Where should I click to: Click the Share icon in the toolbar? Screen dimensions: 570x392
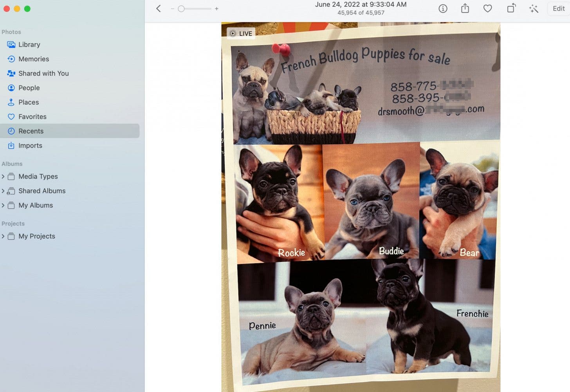(x=465, y=8)
